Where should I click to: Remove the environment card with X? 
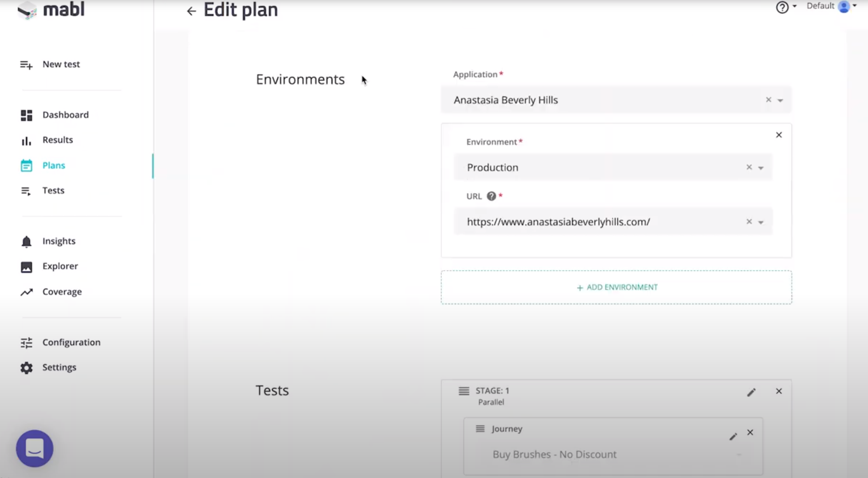779,135
